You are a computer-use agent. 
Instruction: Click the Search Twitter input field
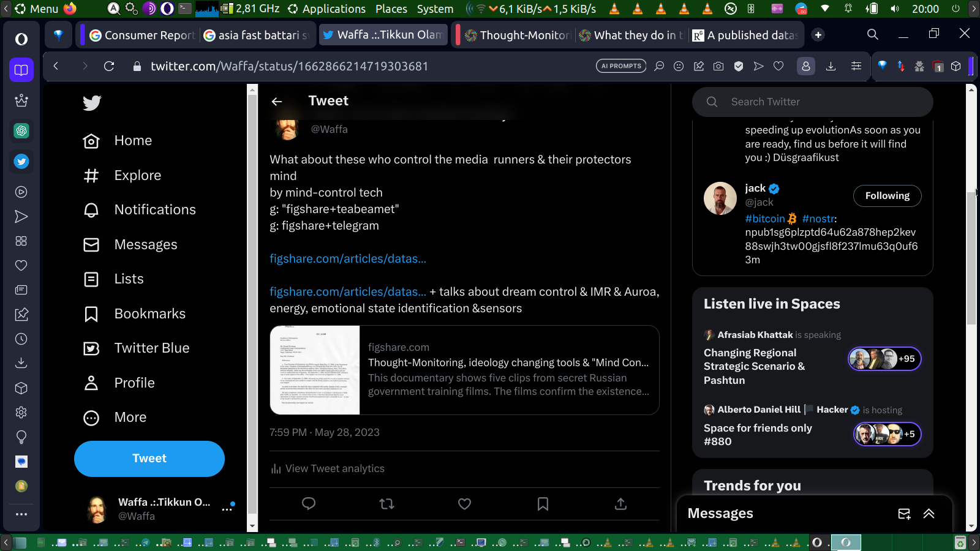coord(813,102)
